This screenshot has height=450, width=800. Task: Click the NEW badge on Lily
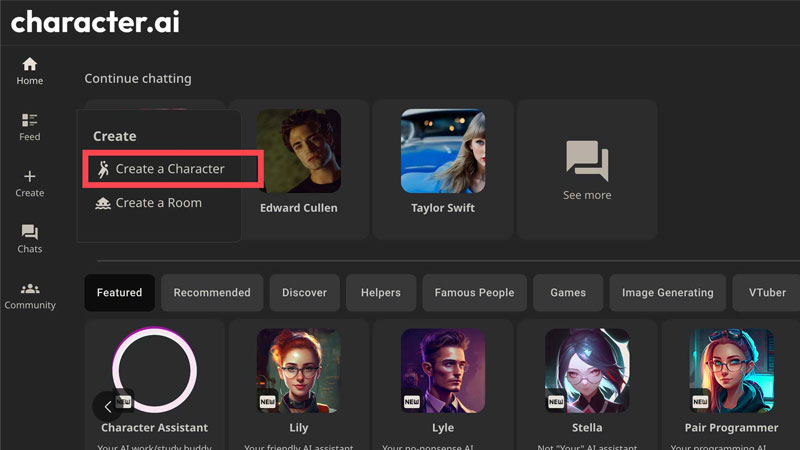tap(267, 402)
